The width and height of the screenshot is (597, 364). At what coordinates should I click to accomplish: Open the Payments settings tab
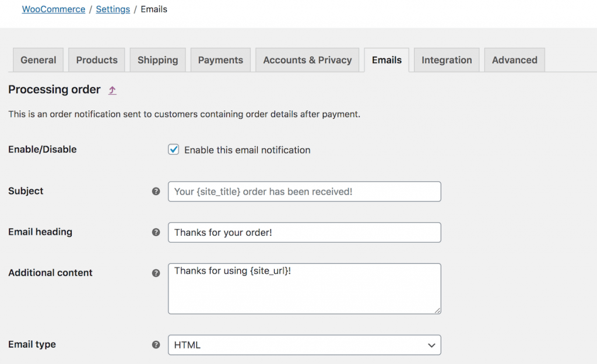pos(220,59)
